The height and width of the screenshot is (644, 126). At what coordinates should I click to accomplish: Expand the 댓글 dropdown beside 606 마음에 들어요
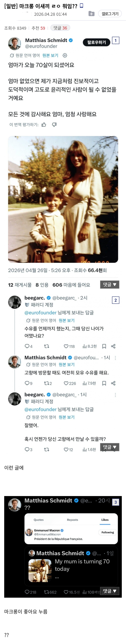click(109, 285)
